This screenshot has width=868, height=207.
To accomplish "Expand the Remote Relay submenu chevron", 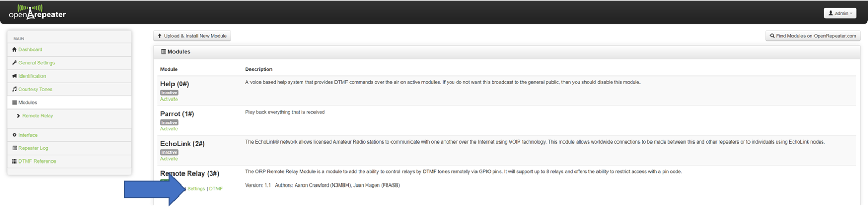I will 18,116.
